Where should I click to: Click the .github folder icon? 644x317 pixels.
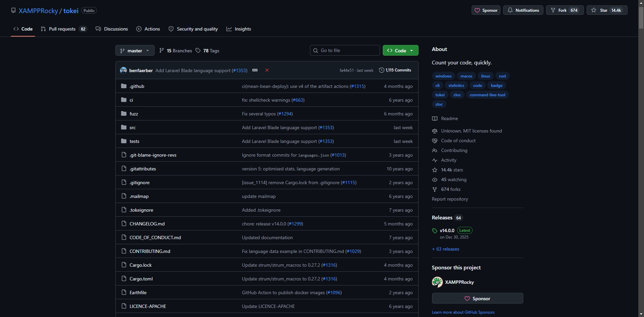(x=124, y=86)
